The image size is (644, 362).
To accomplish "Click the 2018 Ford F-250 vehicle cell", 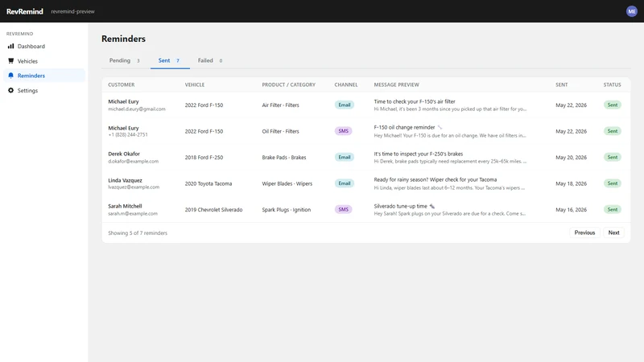I will point(204,157).
